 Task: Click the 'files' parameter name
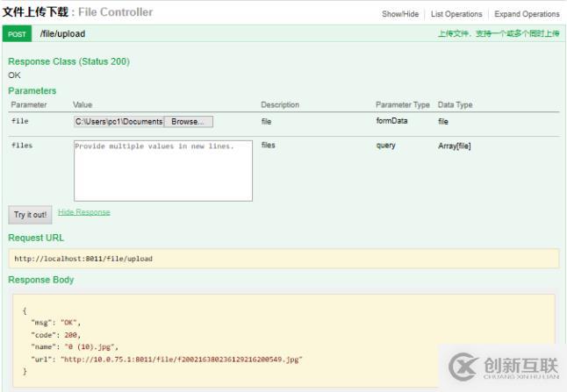[22, 146]
